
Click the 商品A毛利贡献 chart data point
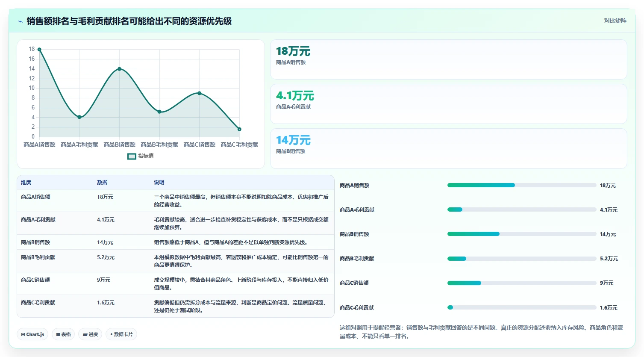[79, 117]
